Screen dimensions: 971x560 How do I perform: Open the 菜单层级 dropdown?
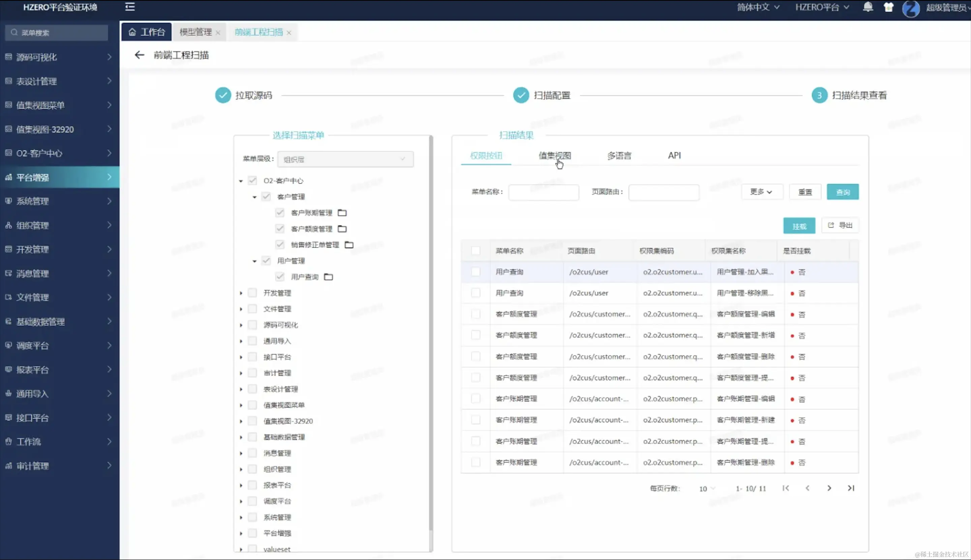point(345,159)
